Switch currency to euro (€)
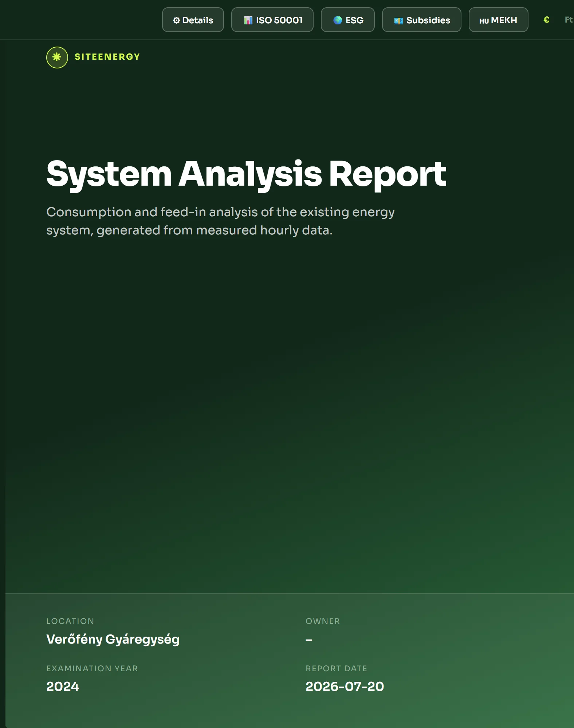Screen dimensions: 574x728 (546, 20)
